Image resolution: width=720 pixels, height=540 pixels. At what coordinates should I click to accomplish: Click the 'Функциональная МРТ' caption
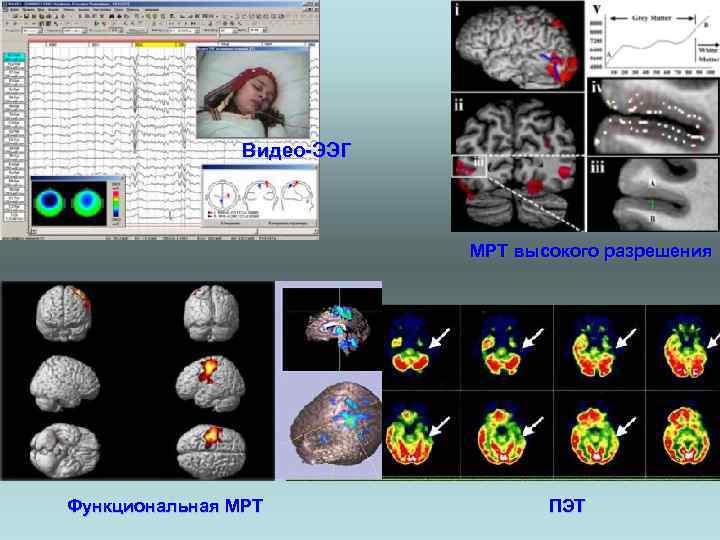pos(165,506)
